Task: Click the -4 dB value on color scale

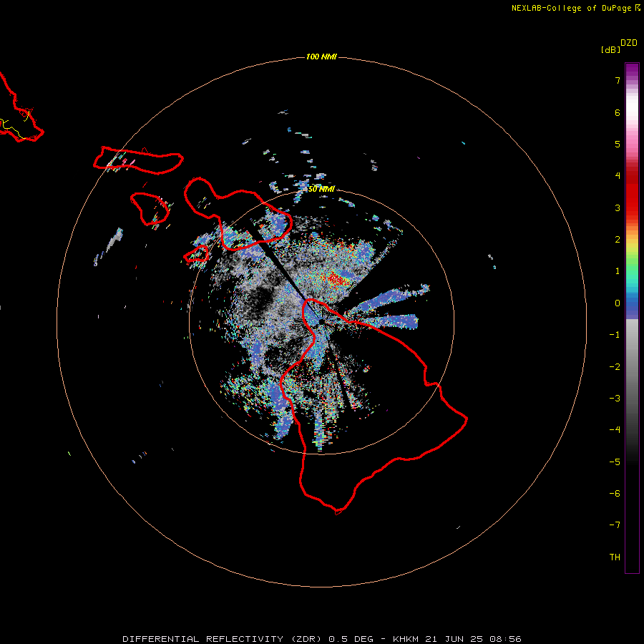Action: (x=615, y=430)
